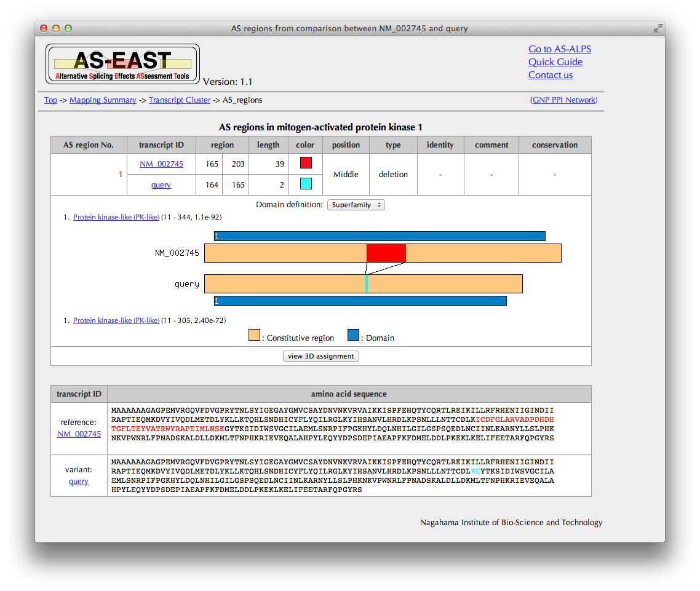700x591 pixels.
Task: Click the top blue domain bar labeled 1
Action: point(380,236)
